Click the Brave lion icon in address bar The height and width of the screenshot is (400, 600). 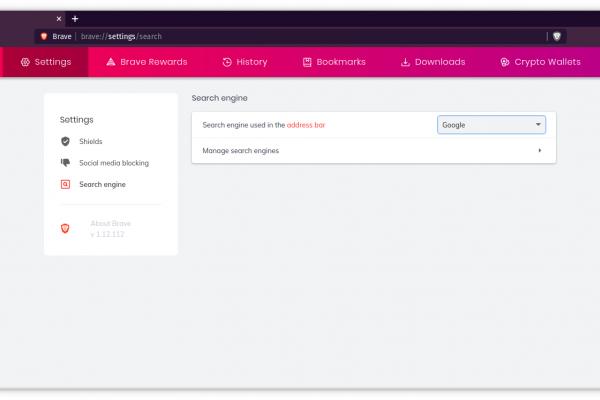click(44, 36)
